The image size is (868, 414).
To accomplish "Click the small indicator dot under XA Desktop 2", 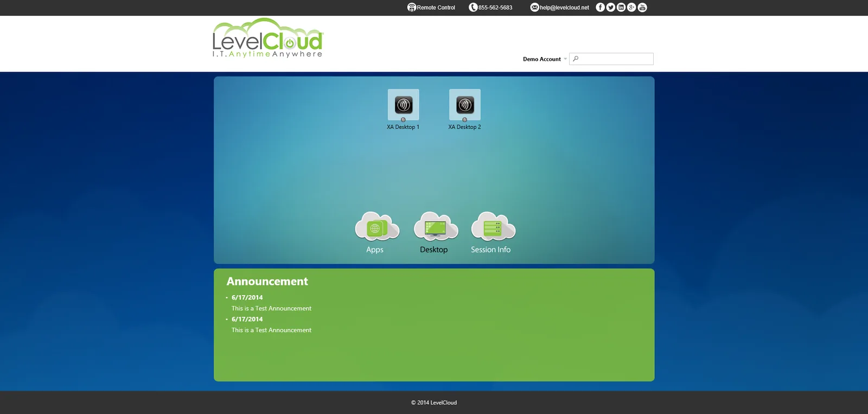I will (x=465, y=120).
